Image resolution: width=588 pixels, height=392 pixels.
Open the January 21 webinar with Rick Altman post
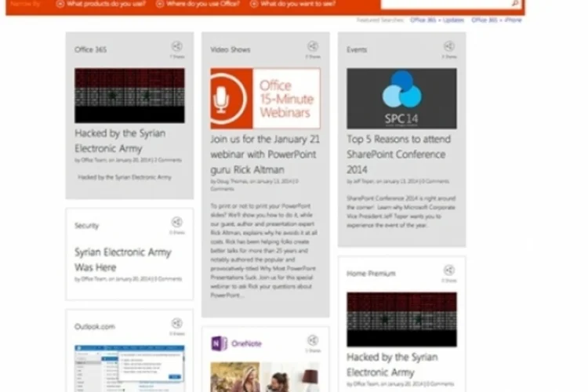point(265,154)
